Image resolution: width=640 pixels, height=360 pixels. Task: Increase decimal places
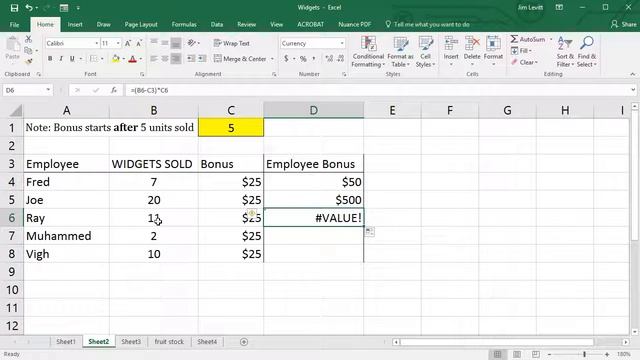pyautogui.click(x=329, y=59)
